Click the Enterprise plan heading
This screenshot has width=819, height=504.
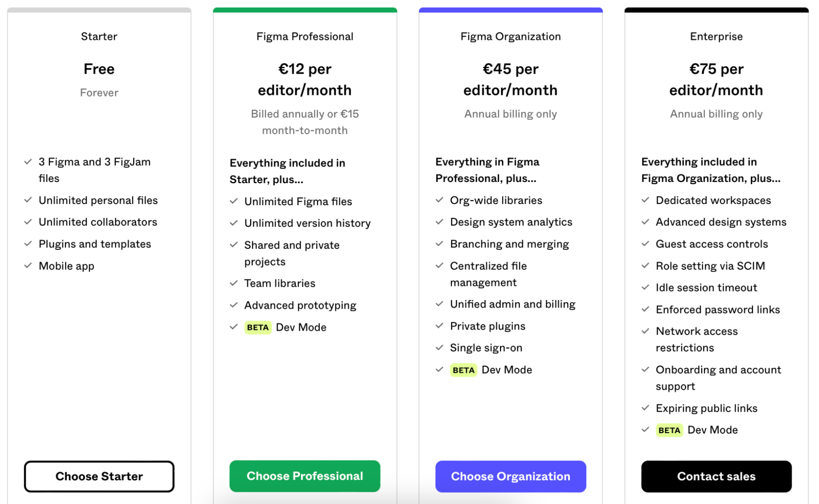[716, 36]
